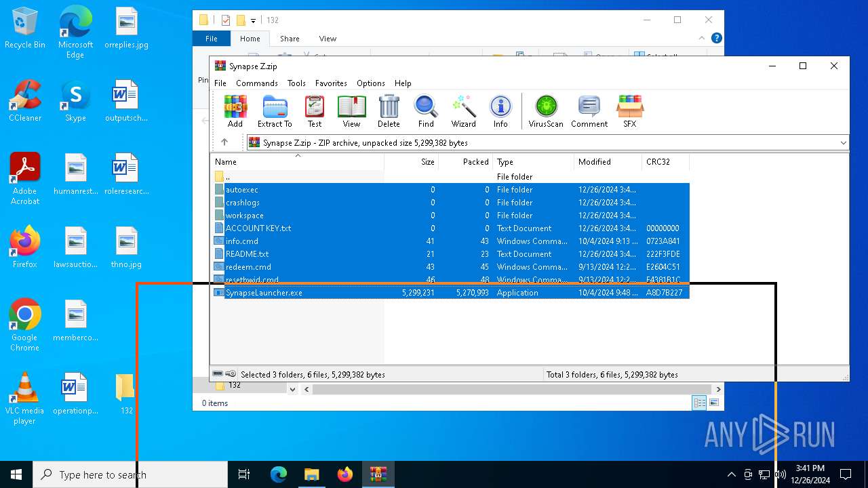The image size is (868, 488).
Task: Launch the Wizard wand icon
Action: [464, 111]
